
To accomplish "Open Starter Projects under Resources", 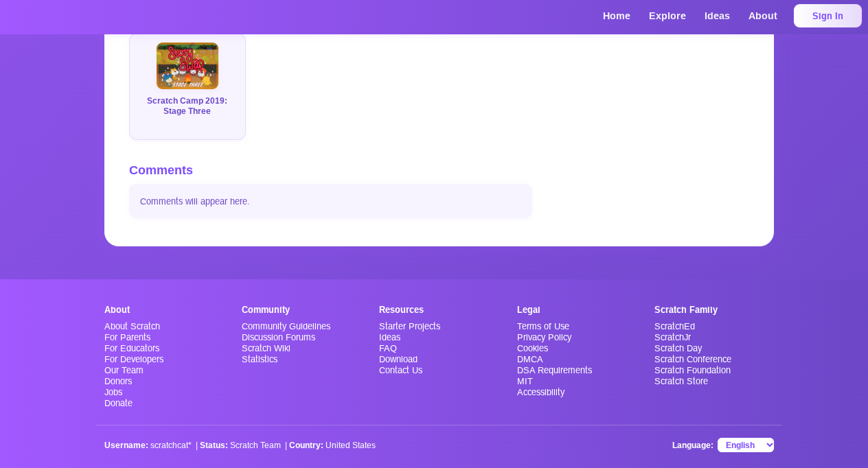I will (x=409, y=327).
